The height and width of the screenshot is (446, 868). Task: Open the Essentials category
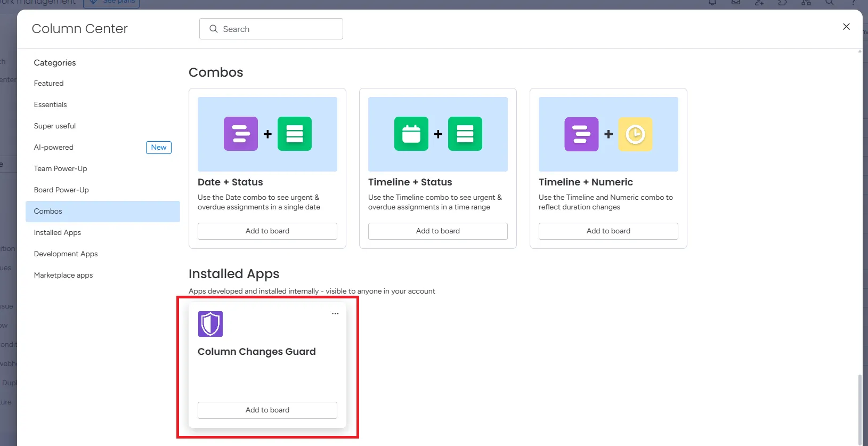tap(51, 105)
